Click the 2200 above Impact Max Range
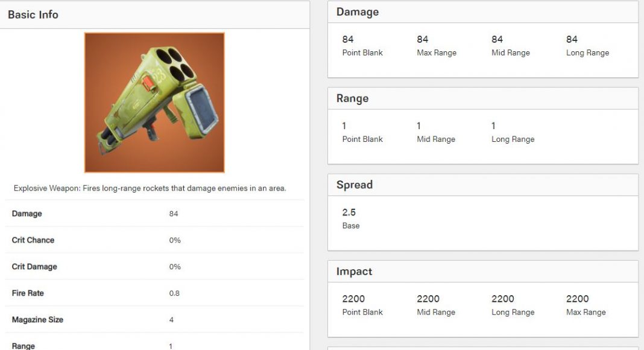This screenshot has height=350, width=644. [x=578, y=299]
